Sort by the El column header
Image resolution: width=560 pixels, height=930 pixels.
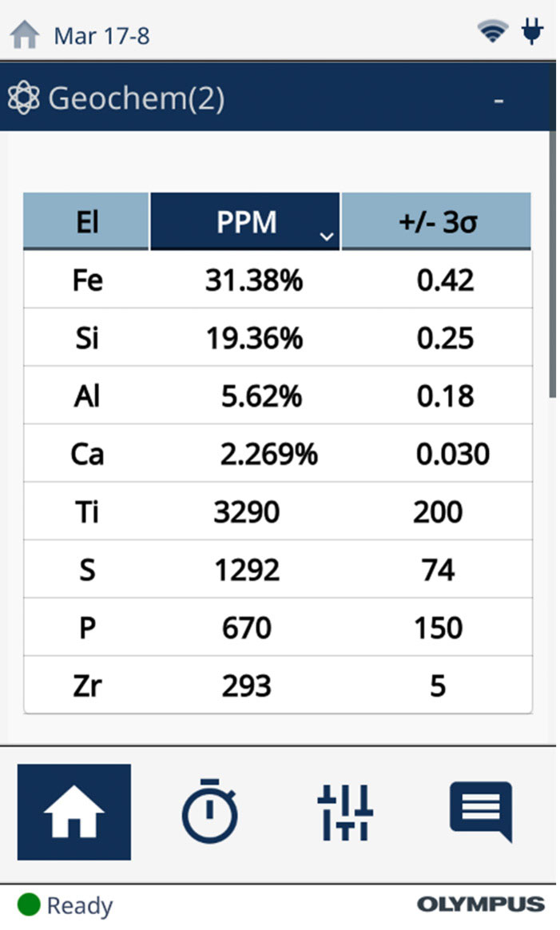pos(86,222)
